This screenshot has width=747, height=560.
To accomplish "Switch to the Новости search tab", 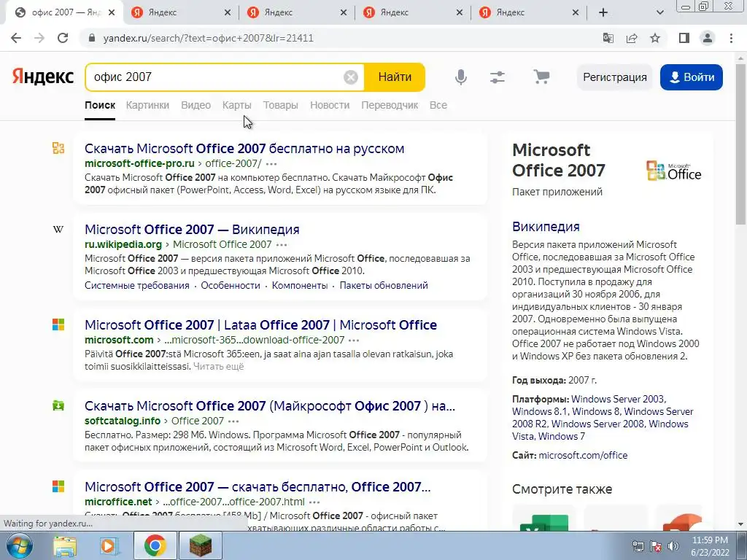I will [x=330, y=105].
